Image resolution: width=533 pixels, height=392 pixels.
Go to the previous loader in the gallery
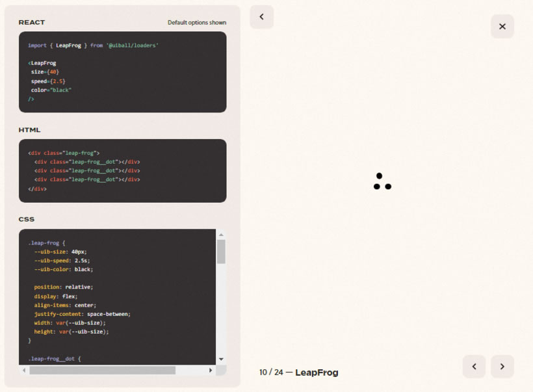tap(474, 367)
